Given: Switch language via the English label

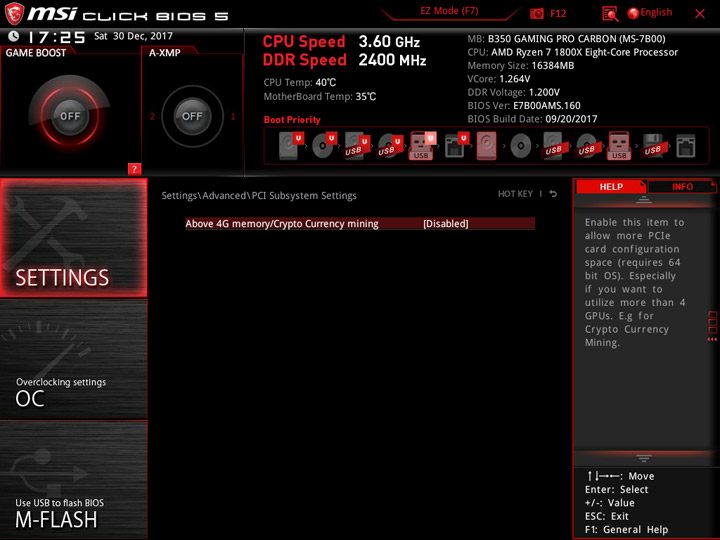Looking at the screenshot, I should click(x=656, y=12).
